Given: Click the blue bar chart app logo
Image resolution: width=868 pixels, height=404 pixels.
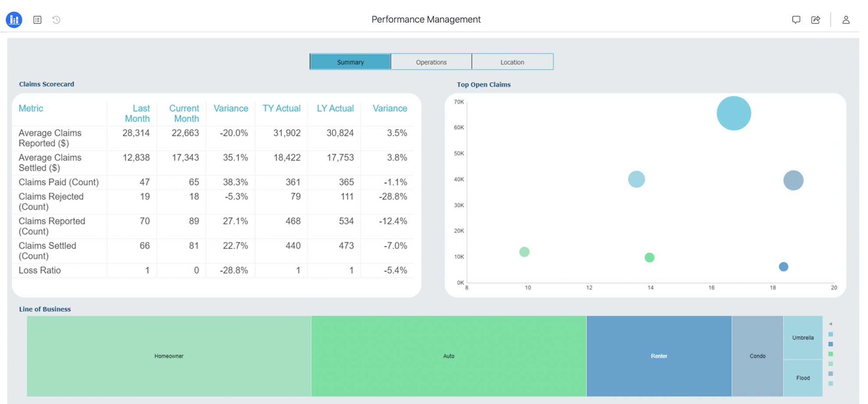Looking at the screenshot, I should coord(14,20).
